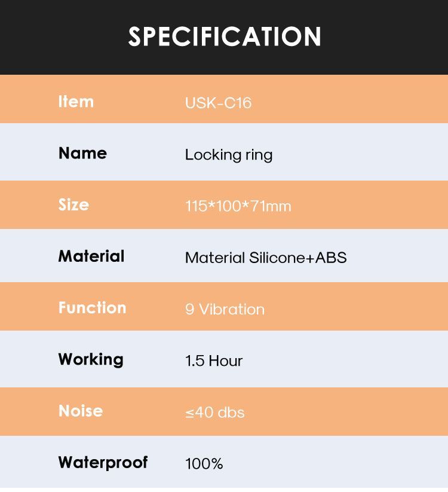Viewport: 448px width, 492px height.
Task: Select the Material label
Action: coord(91,256)
